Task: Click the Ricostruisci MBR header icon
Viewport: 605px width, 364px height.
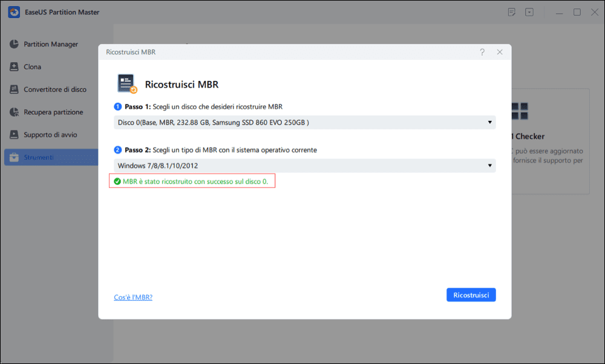Action: (127, 83)
